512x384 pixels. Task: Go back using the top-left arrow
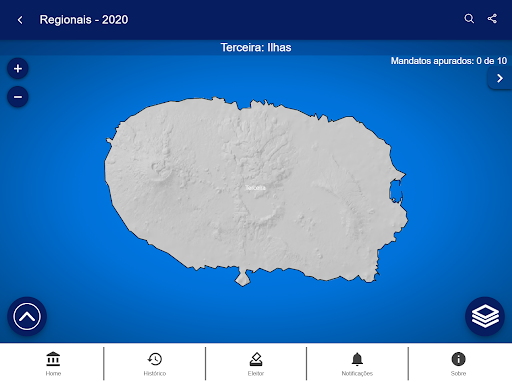point(20,20)
